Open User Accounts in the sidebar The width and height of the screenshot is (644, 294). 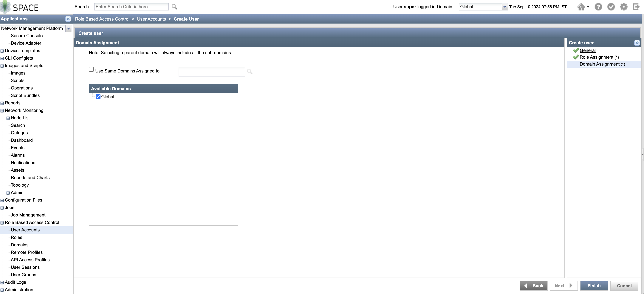click(x=25, y=230)
